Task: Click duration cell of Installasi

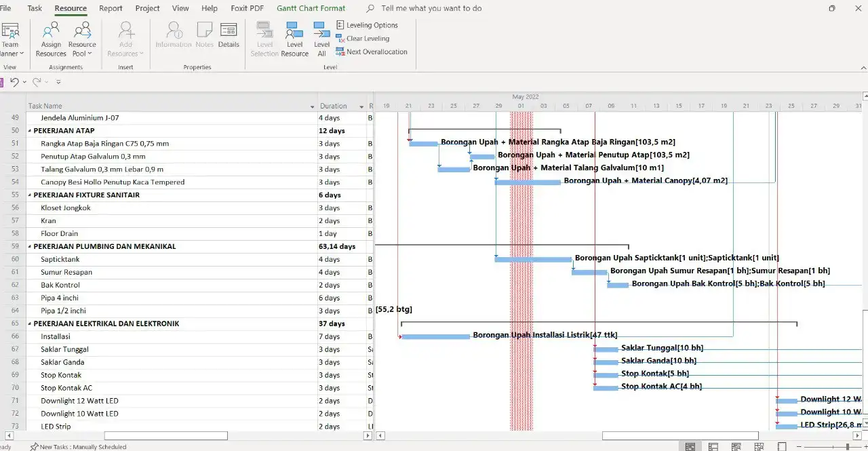Action: tap(342, 337)
